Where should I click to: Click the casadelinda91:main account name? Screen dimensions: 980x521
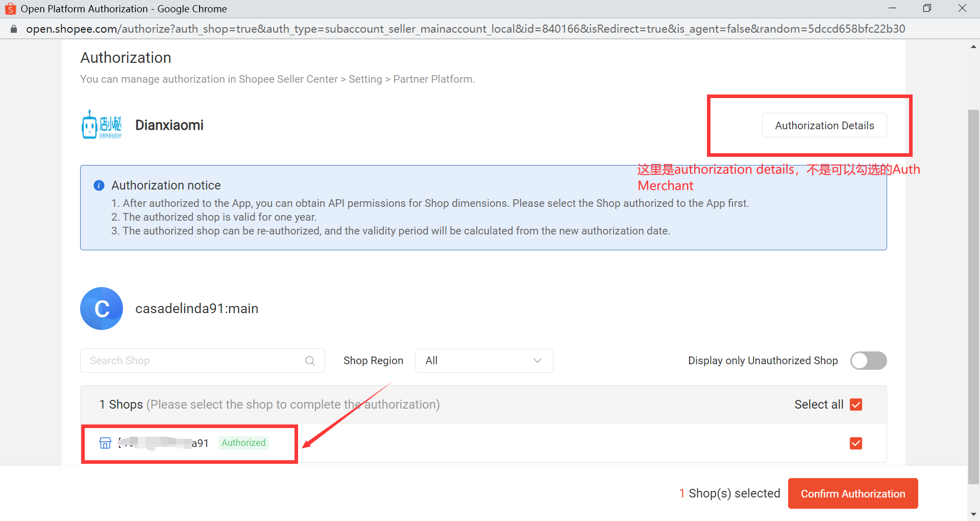click(x=197, y=309)
